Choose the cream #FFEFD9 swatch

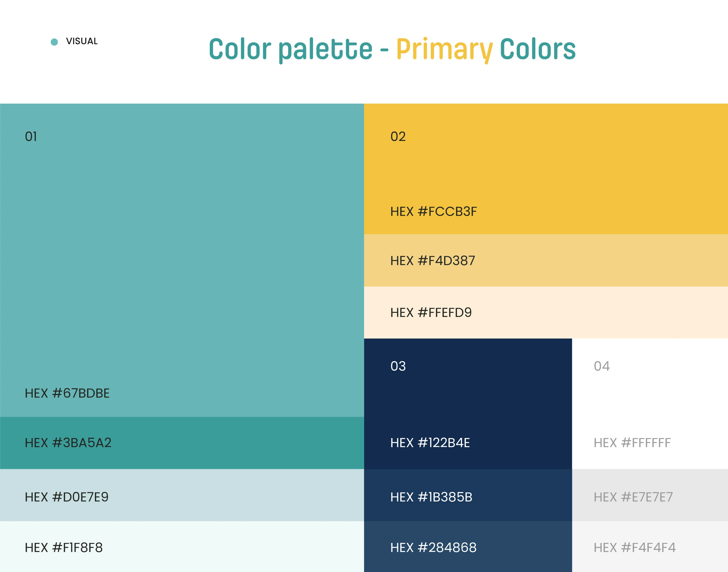tap(546, 312)
